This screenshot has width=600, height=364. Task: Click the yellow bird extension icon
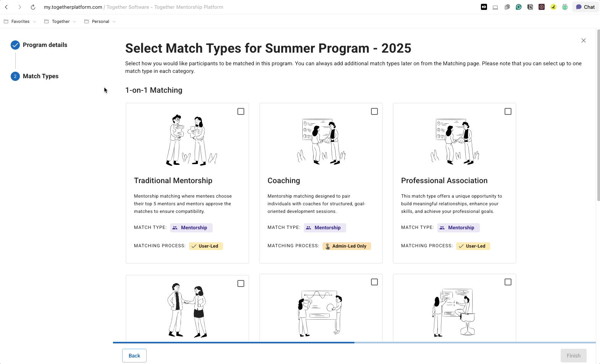tap(553, 7)
